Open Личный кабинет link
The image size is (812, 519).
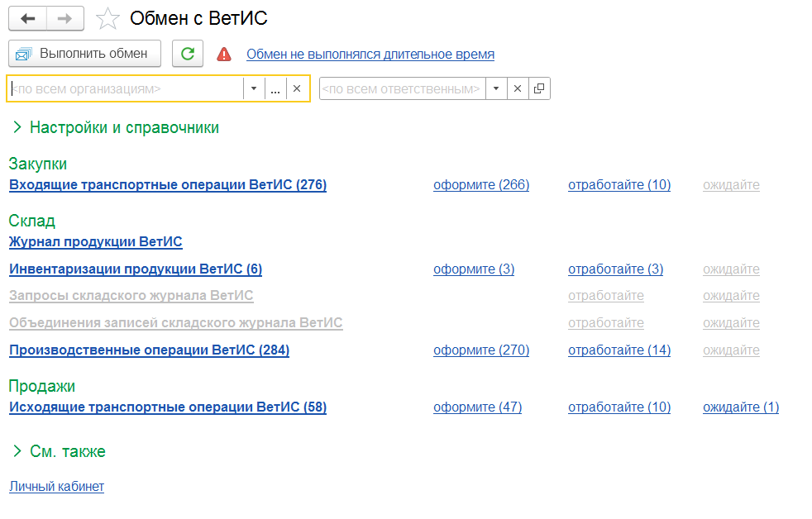(56, 487)
